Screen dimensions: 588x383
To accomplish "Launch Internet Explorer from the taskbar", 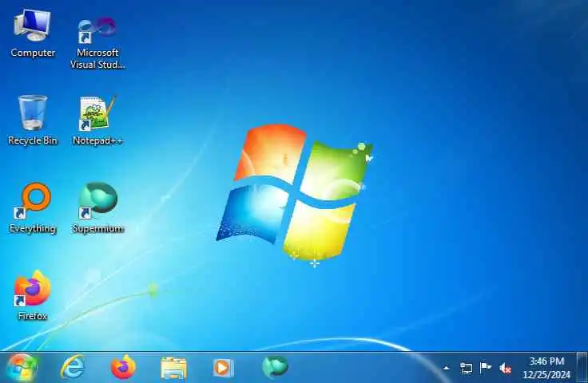I will (73, 368).
